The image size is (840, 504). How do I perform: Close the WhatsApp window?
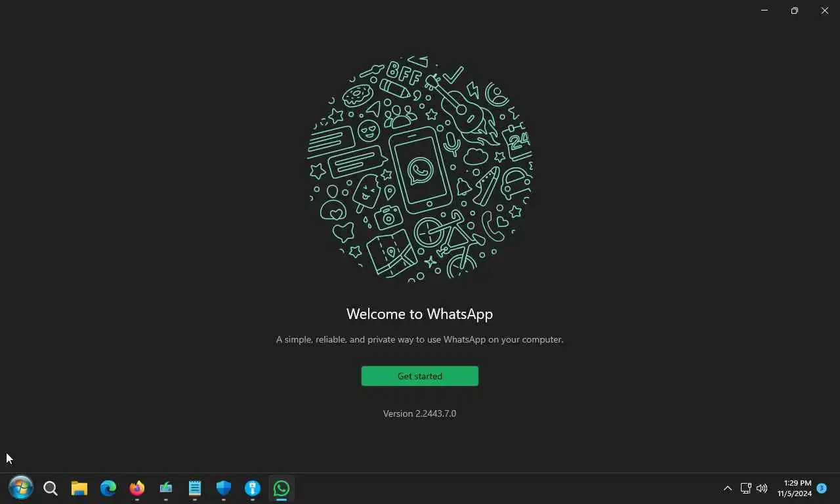(x=825, y=10)
